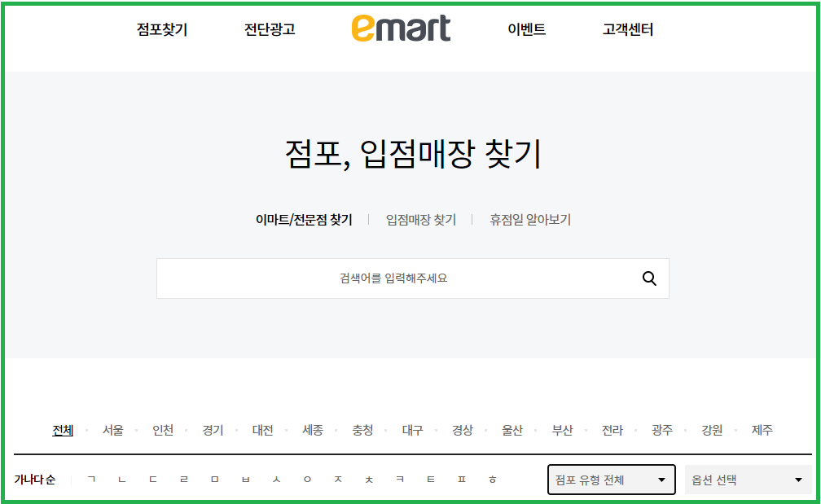Screen dimensions: 821x504
Task: Filter stores by 충청
Action: pyautogui.click(x=362, y=430)
